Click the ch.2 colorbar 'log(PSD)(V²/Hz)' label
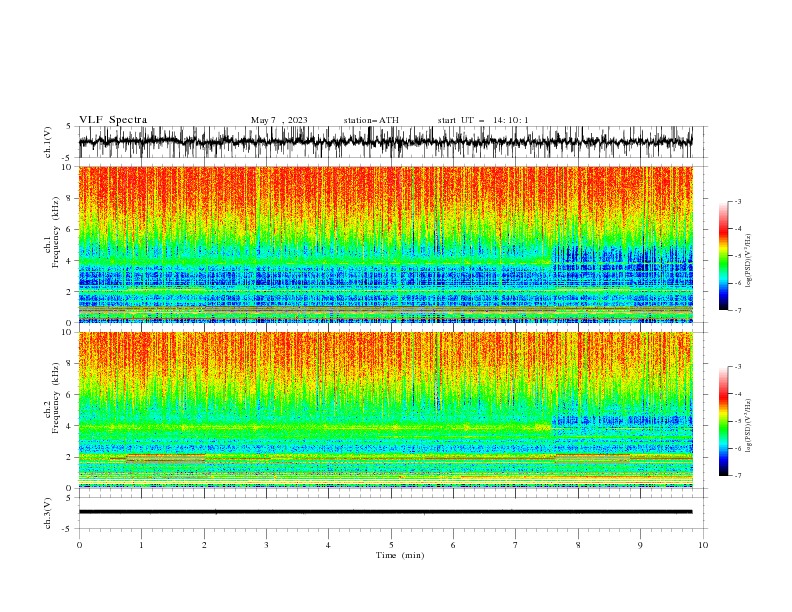This screenshot has height=612, width=792. point(748,426)
